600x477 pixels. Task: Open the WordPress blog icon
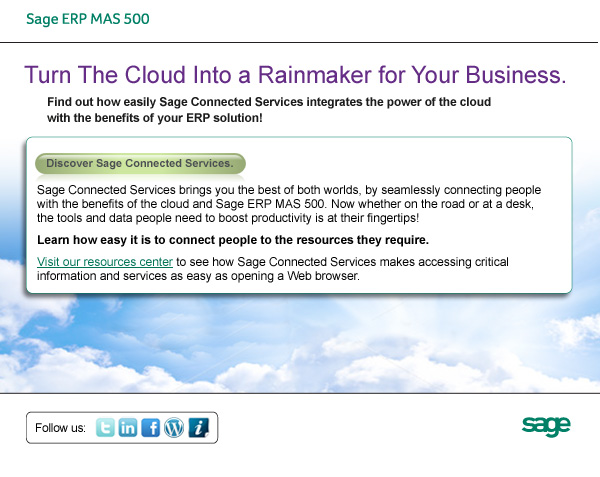coord(174,427)
